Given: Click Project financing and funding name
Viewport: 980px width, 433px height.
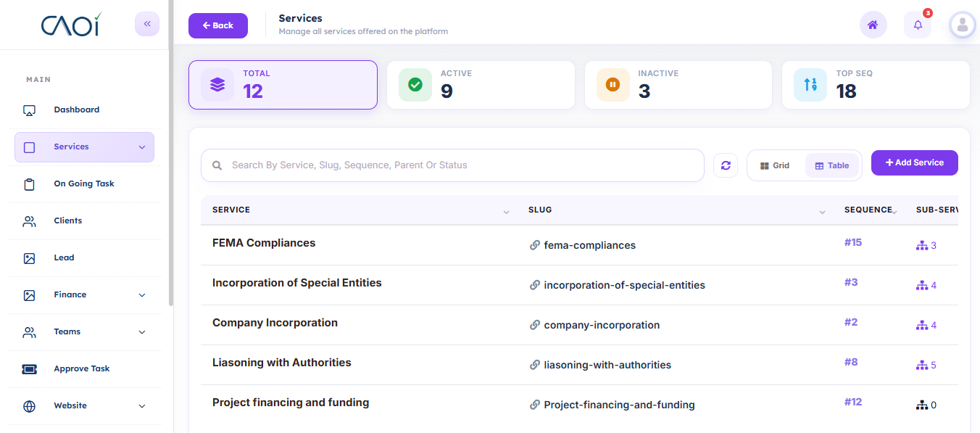Looking at the screenshot, I should coord(291,403).
